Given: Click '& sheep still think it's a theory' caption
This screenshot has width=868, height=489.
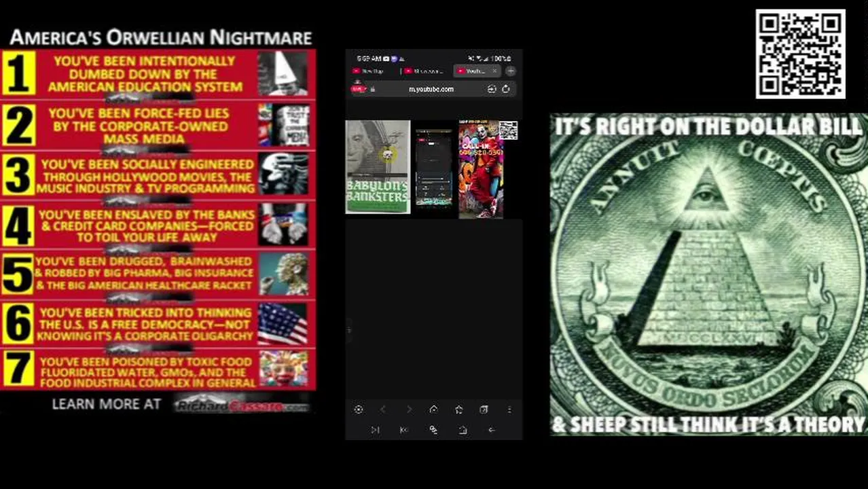Looking at the screenshot, I should pyautogui.click(x=708, y=424).
